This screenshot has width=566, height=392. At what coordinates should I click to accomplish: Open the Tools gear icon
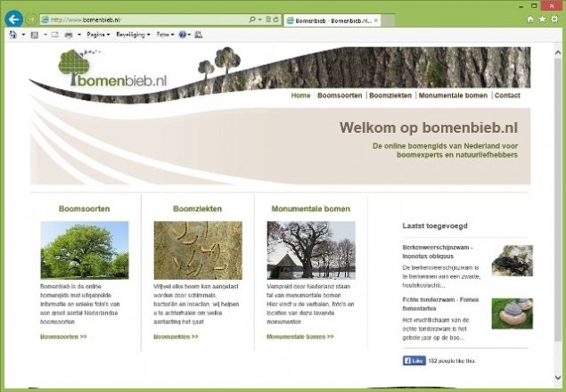[554, 19]
